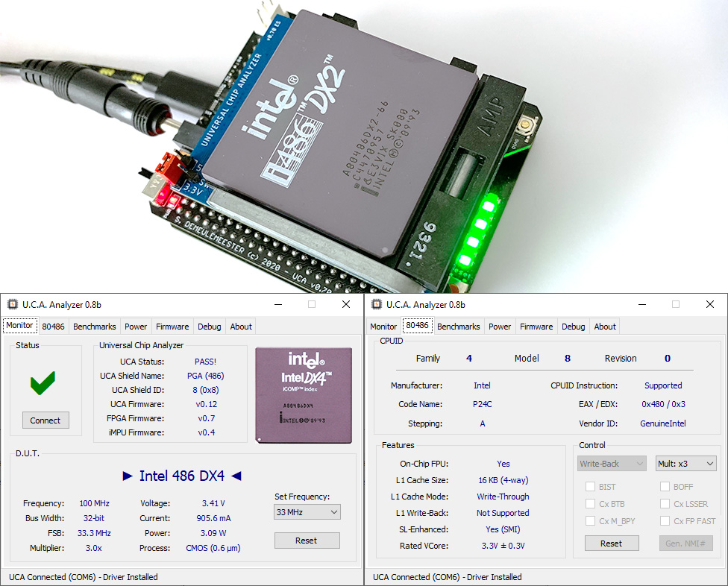Viewport: 728px width, 586px height.
Task: Open Benchmarks tab in left window
Action: coord(94,326)
